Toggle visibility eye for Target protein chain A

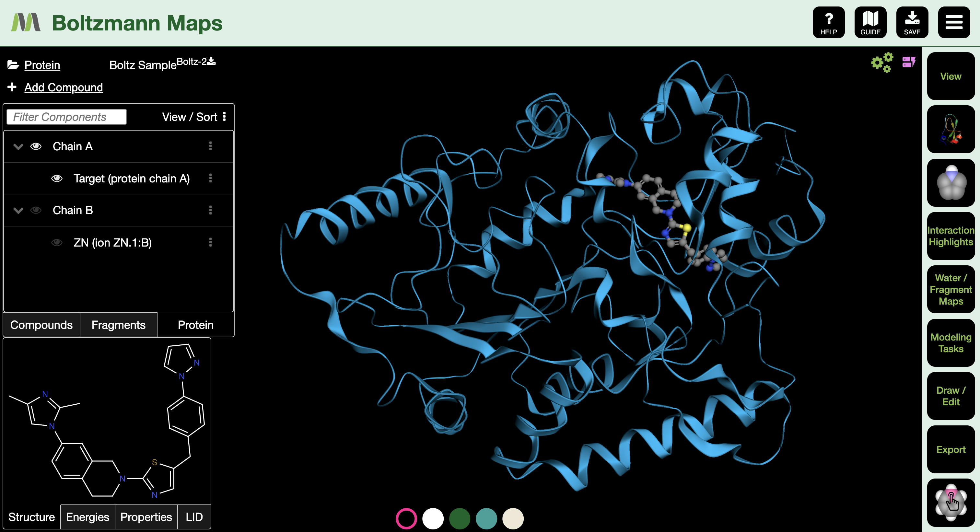57,178
